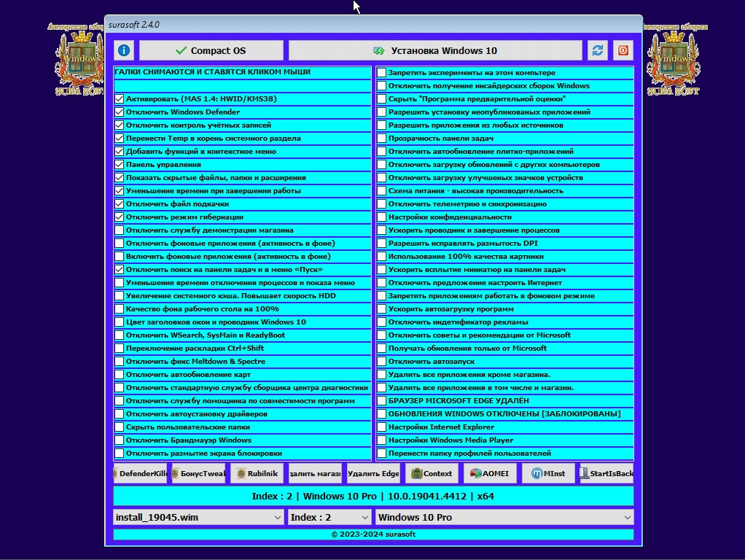Image resolution: width=745 pixels, height=560 pixels.
Task: Uncheck Отключить контроль учётных записей
Action: [x=120, y=125]
